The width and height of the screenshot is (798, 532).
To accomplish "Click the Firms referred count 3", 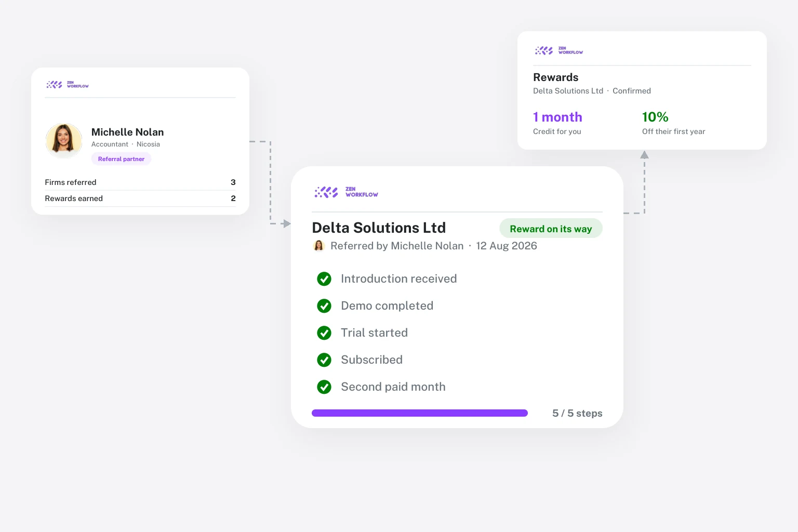I will [x=233, y=182].
